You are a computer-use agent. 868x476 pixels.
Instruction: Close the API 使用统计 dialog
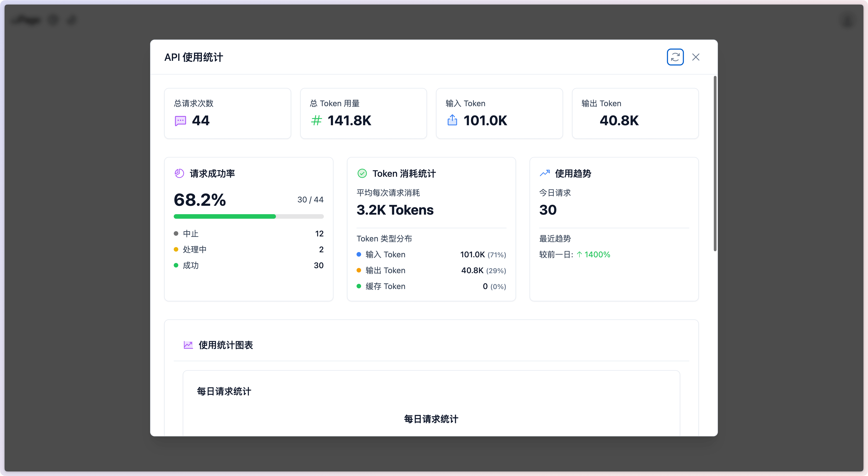click(x=695, y=57)
